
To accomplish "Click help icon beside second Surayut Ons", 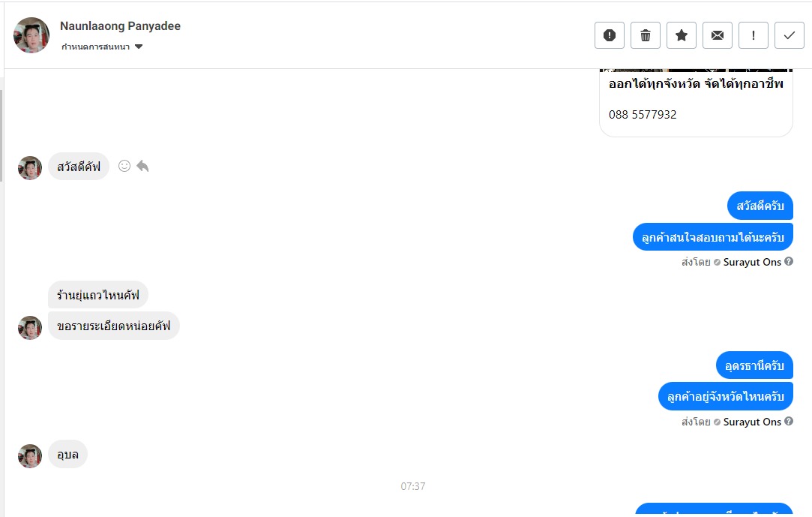I will 789,421.
